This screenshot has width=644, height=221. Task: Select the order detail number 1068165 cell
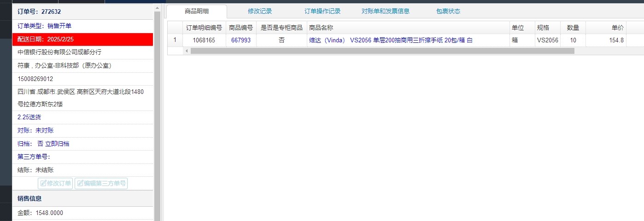tap(204, 40)
